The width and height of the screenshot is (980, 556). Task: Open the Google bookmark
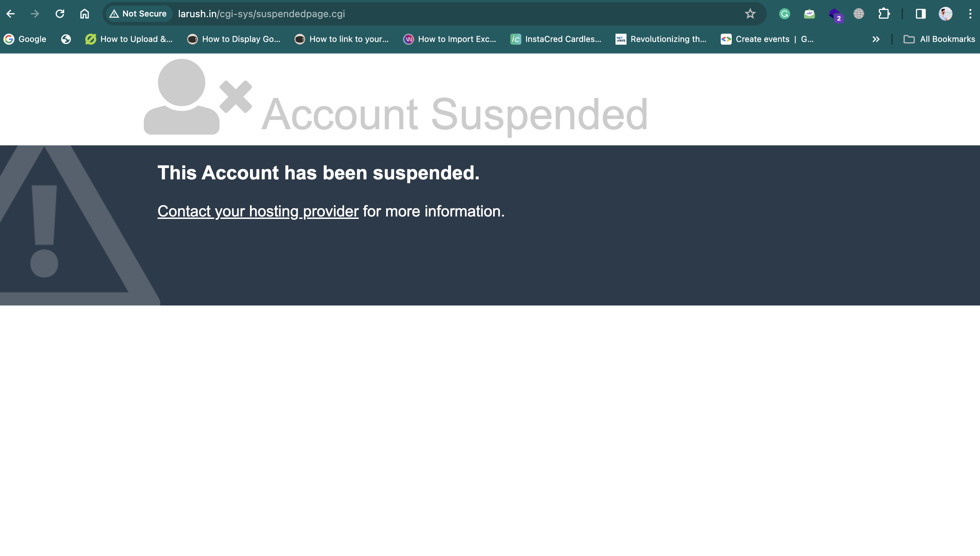point(25,39)
